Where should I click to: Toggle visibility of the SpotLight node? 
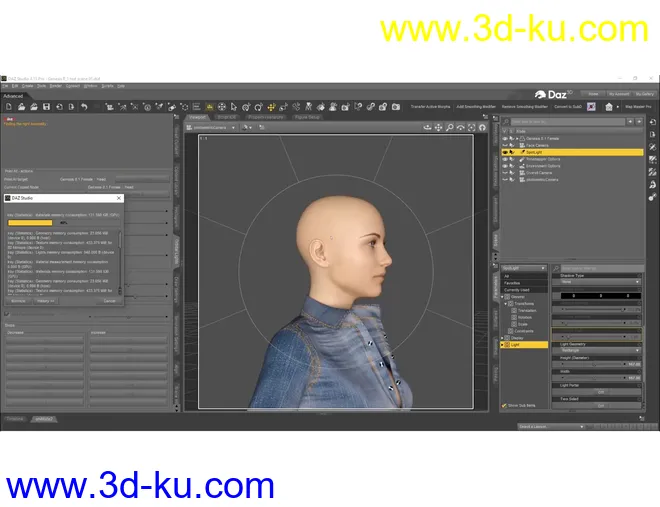click(x=505, y=152)
